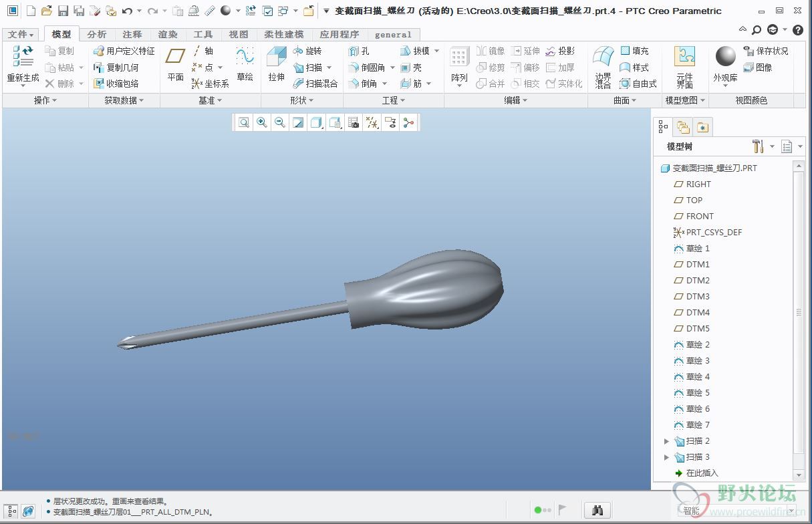Expand the Model Intent (模型意图) group dropdown
Viewport: 812px width, 524px height.
686,100
